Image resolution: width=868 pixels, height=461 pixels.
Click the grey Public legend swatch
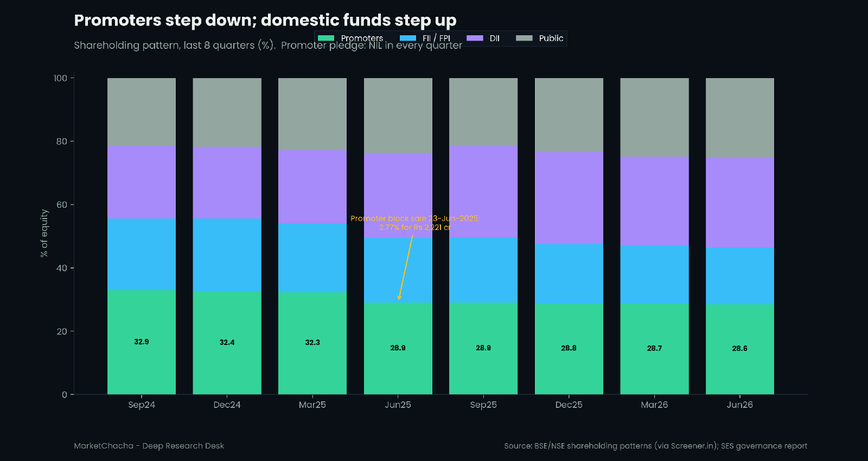pos(524,38)
